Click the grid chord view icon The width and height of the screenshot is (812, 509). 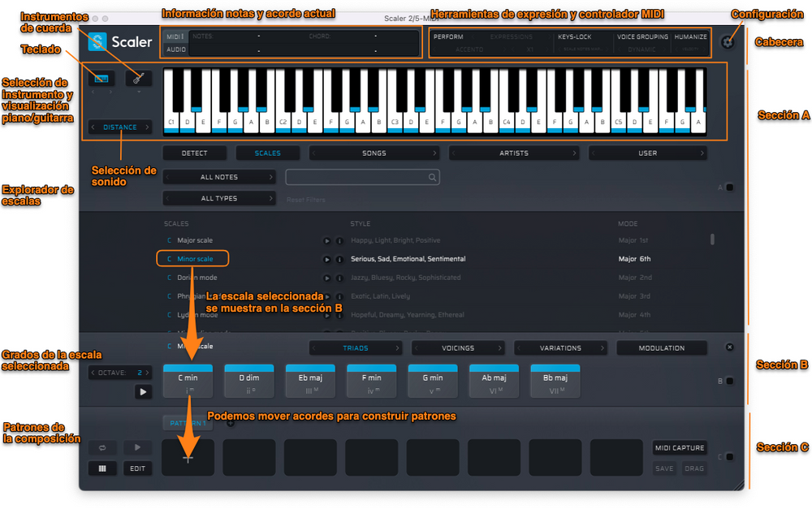pos(102,468)
